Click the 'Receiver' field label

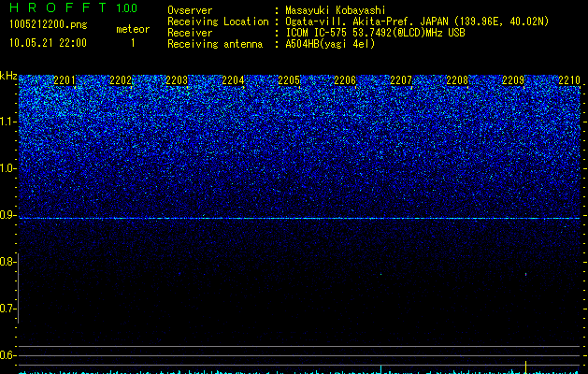coord(190,33)
